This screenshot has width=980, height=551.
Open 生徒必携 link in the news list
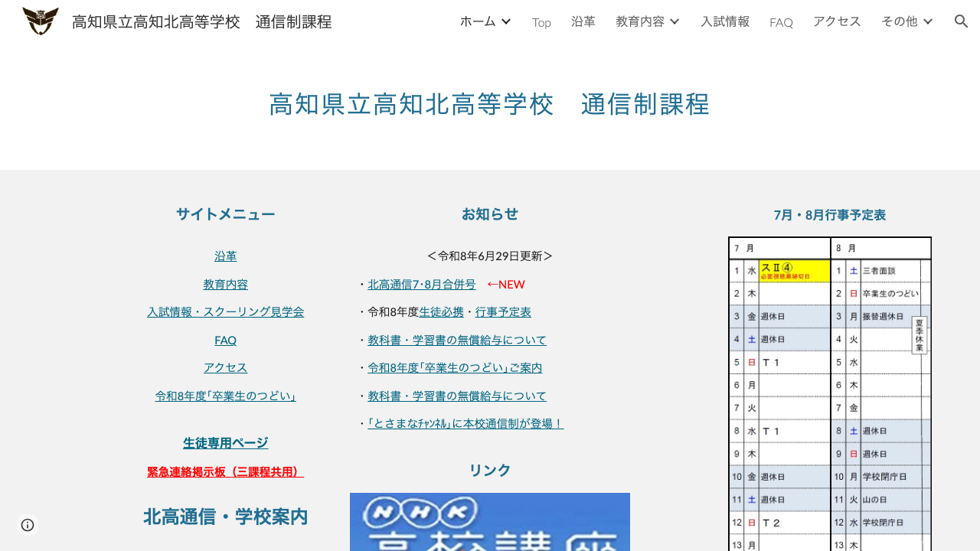442,311
